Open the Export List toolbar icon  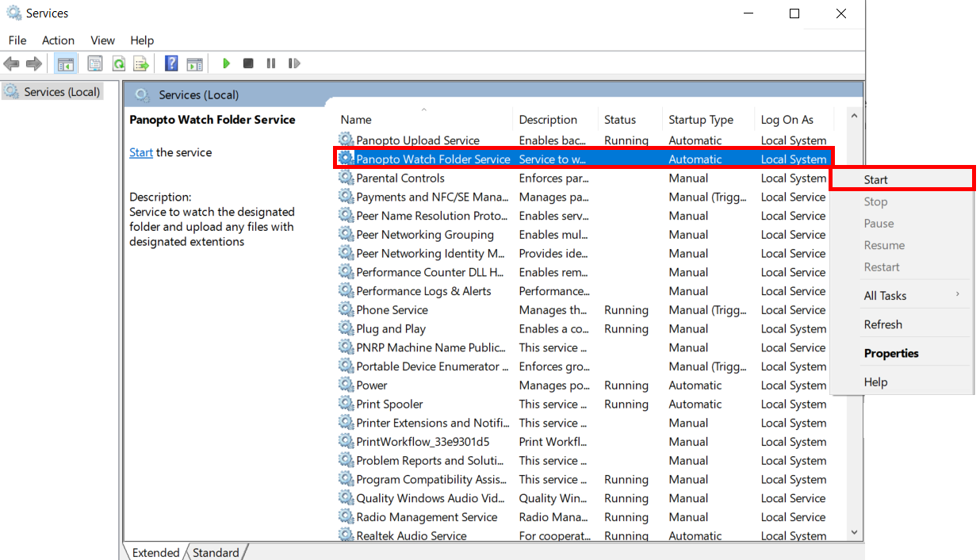(x=141, y=63)
